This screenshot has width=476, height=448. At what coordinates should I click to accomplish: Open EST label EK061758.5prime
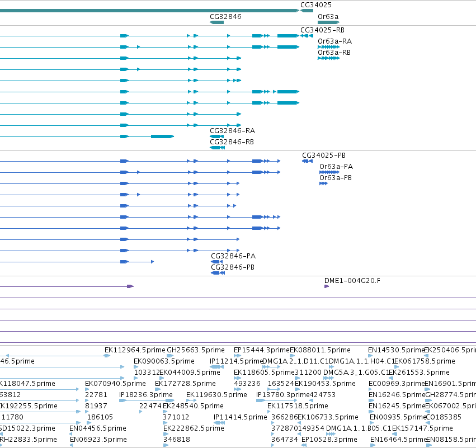[x=425, y=361]
